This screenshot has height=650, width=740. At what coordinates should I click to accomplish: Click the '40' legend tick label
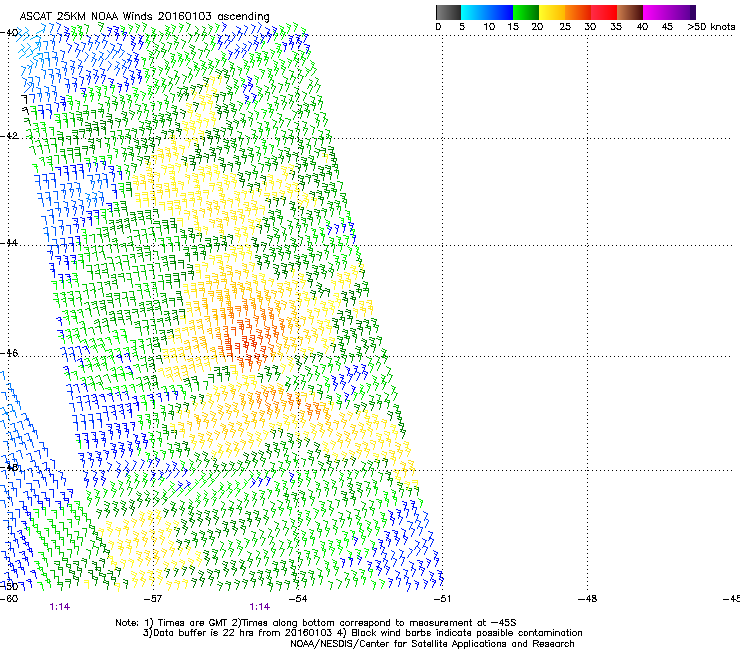pyautogui.click(x=642, y=27)
